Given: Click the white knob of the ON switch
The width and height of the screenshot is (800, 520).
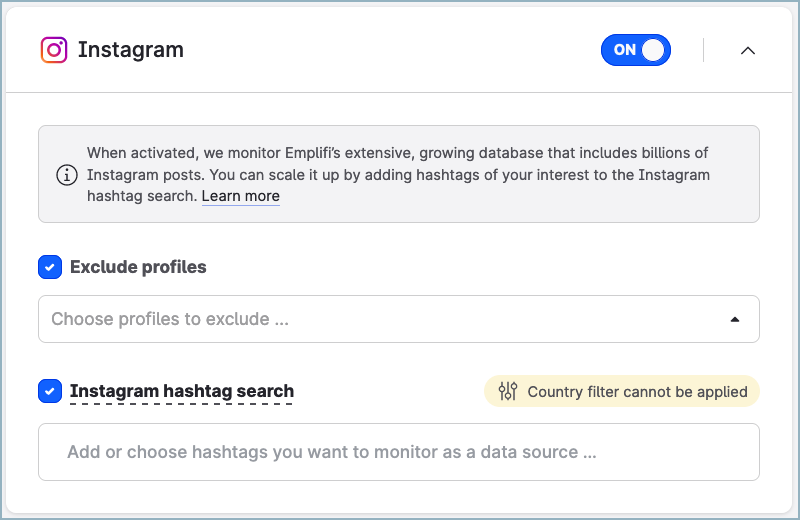Looking at the screenshot, I should 653,50.
